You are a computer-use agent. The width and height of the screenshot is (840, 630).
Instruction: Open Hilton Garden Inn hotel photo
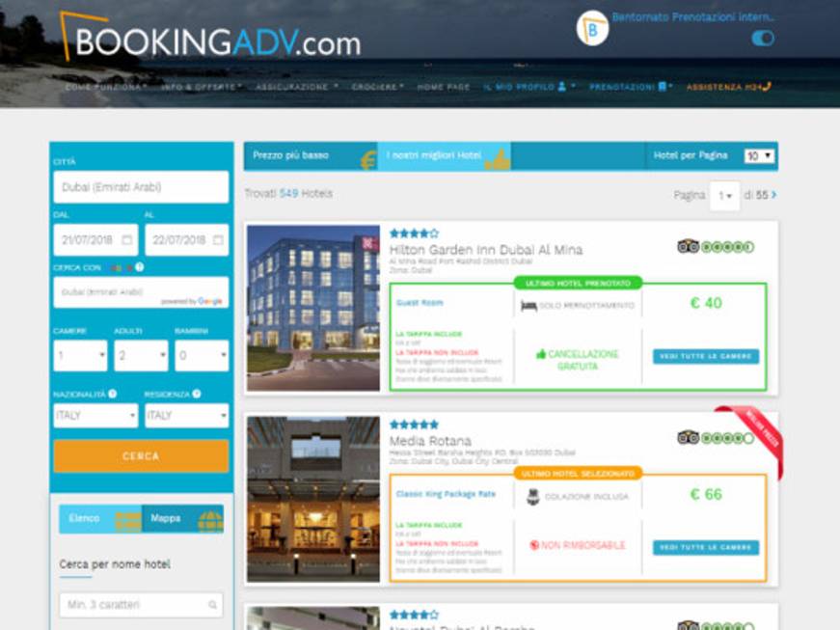[x=313, y=308]
